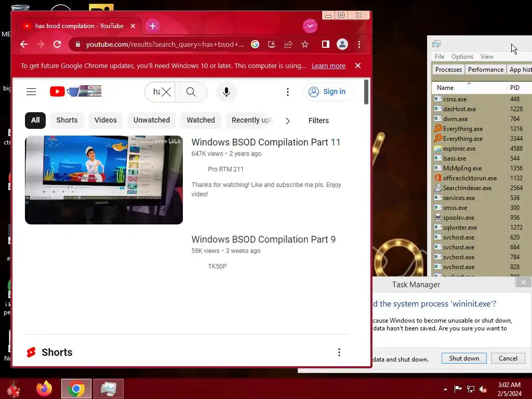Viewport: 532px width, 399px height.
Task: Show more filter chips with arrow
Action: coord(288,121)
